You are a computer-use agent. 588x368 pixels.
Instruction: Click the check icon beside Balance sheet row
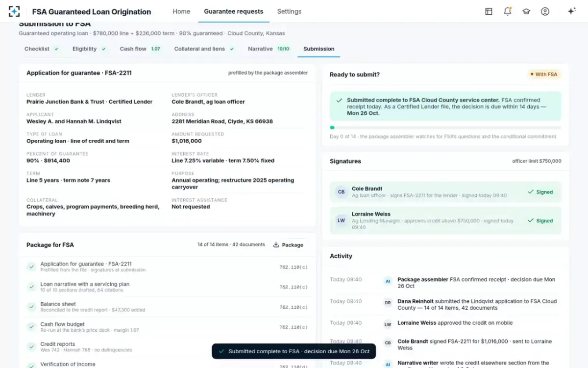[x=31, y=307]
